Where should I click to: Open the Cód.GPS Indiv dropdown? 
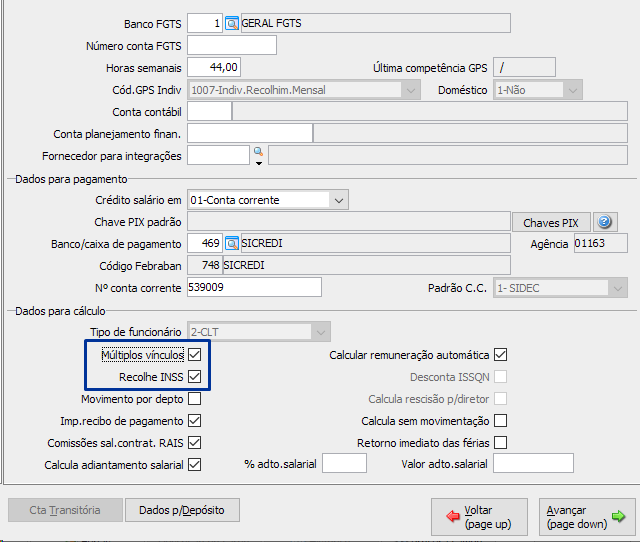410,90
